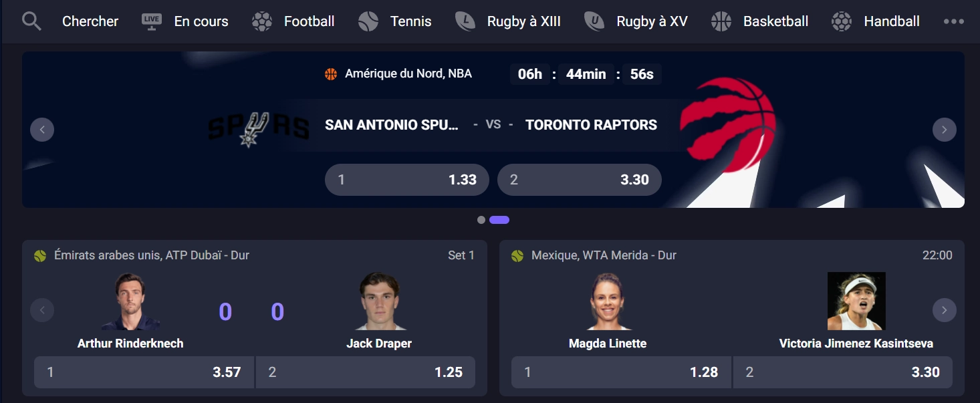Bet on Toronto Raptors at 3.30
The height and width of the screenshot is (403, 980).
tap(580, 180)
